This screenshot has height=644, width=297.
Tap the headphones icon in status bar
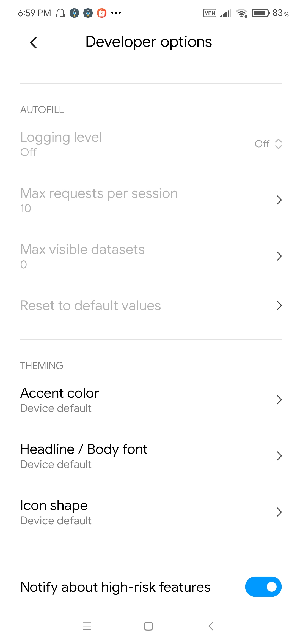(60, 13)
